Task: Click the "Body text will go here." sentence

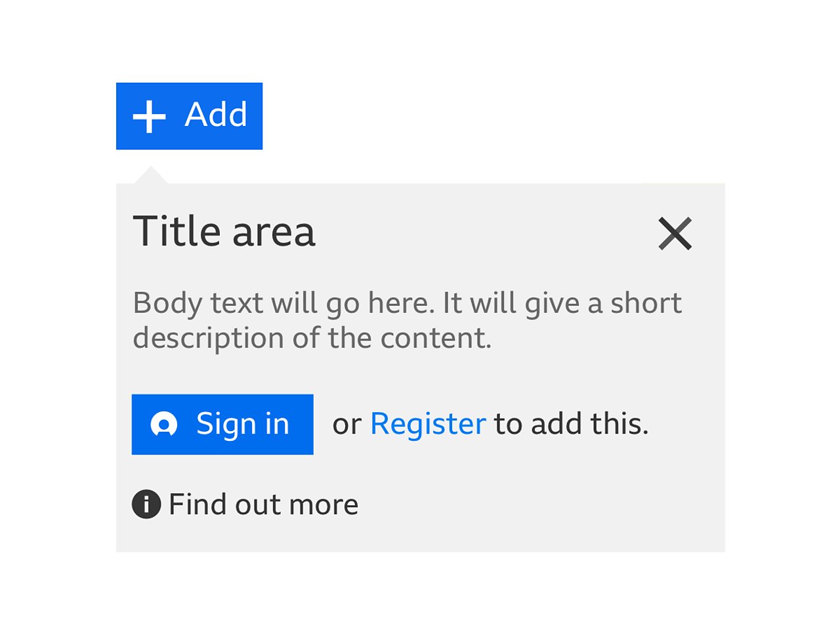Action: pyautogui.click(x=283, y=303)
